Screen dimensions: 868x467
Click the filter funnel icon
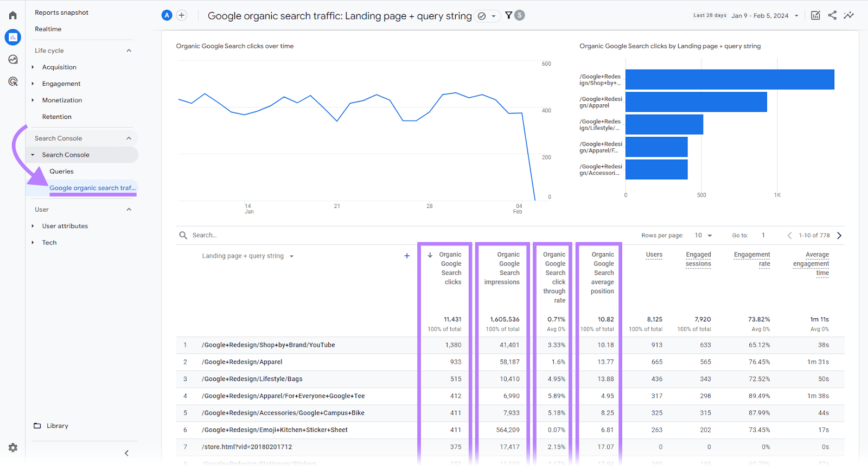(x=508, y=16)
